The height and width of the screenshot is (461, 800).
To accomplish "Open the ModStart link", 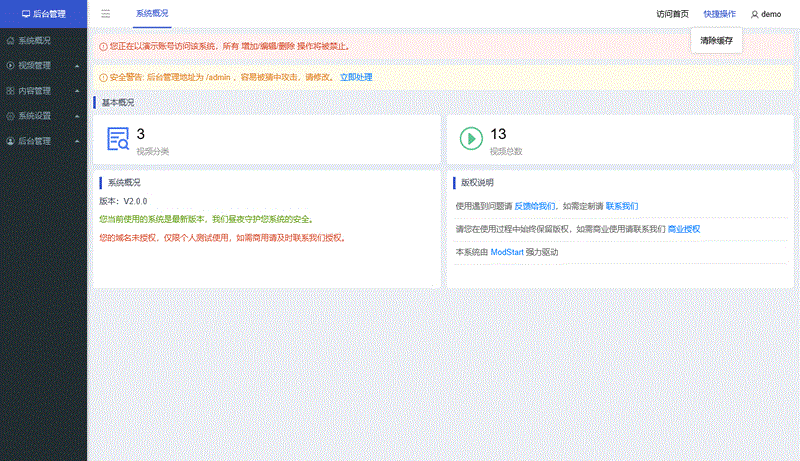I will (508, 252).
